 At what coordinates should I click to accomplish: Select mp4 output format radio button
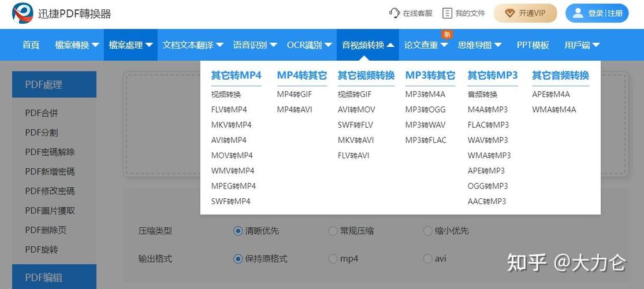point(333,259)
